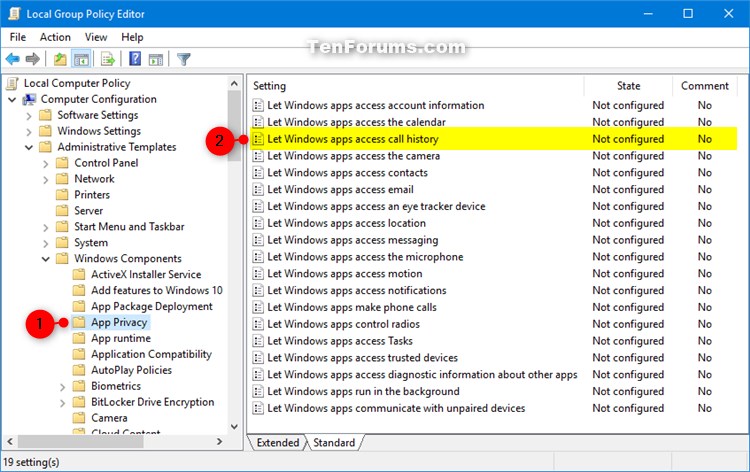Expand the Windows Settings node
This screenshot has height=472, width=750.
(29, 132)
